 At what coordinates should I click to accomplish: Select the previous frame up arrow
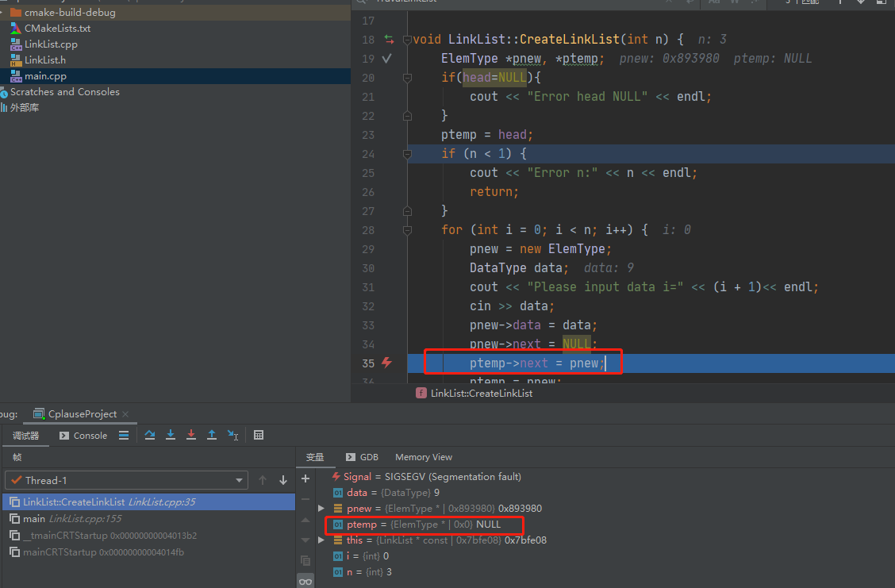pos(263,480)
